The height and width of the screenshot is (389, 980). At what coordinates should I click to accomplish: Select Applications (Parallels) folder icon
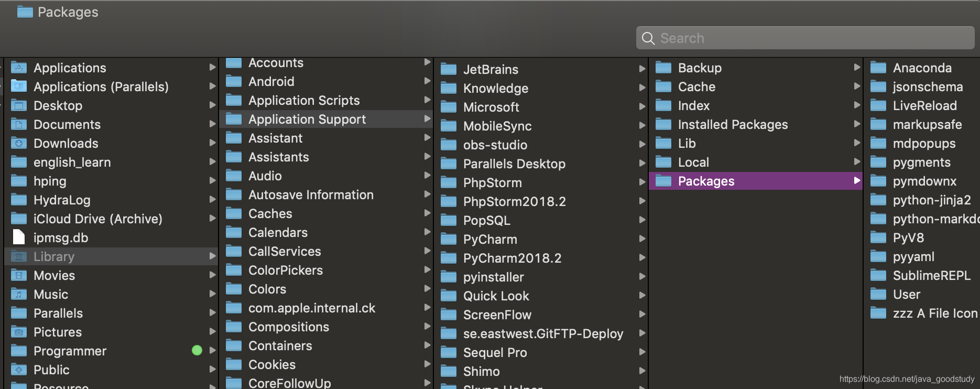(x=19, y=87)
